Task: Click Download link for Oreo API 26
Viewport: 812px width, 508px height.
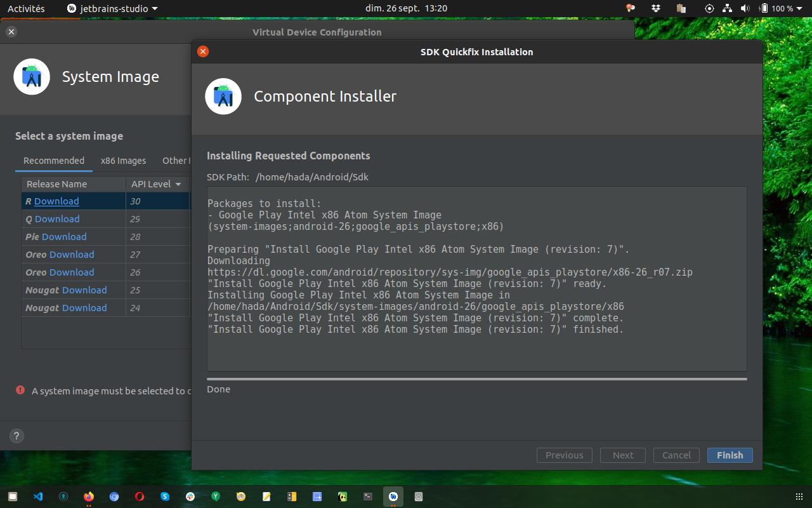Action: [x=72, y=272]
